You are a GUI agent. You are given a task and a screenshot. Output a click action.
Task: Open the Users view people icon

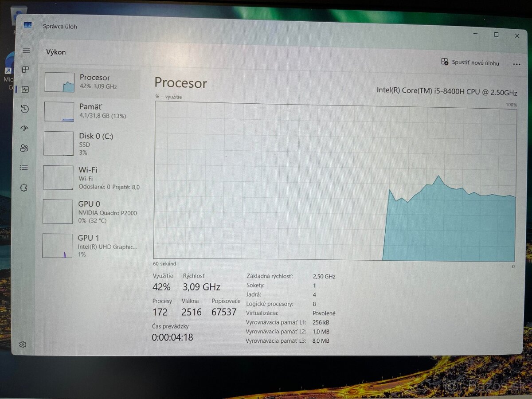pyautogui.click(x=25, y=149)
